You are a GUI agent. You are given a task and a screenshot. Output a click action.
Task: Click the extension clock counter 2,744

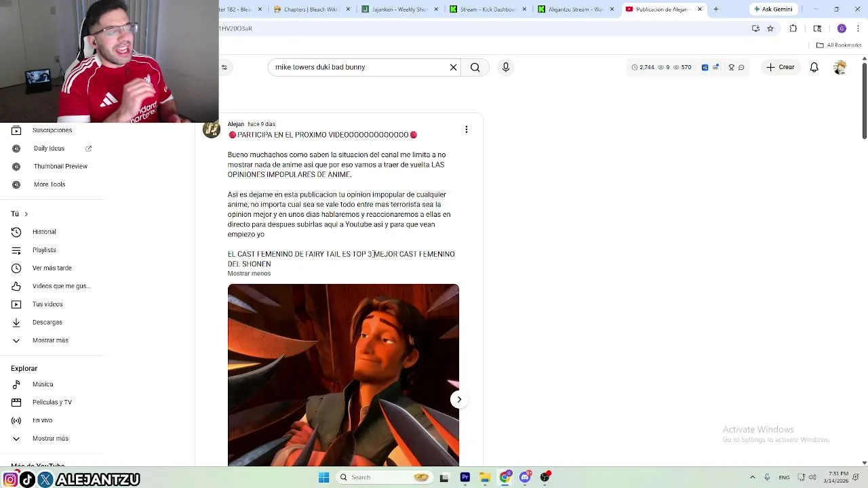tap(643, 67)
